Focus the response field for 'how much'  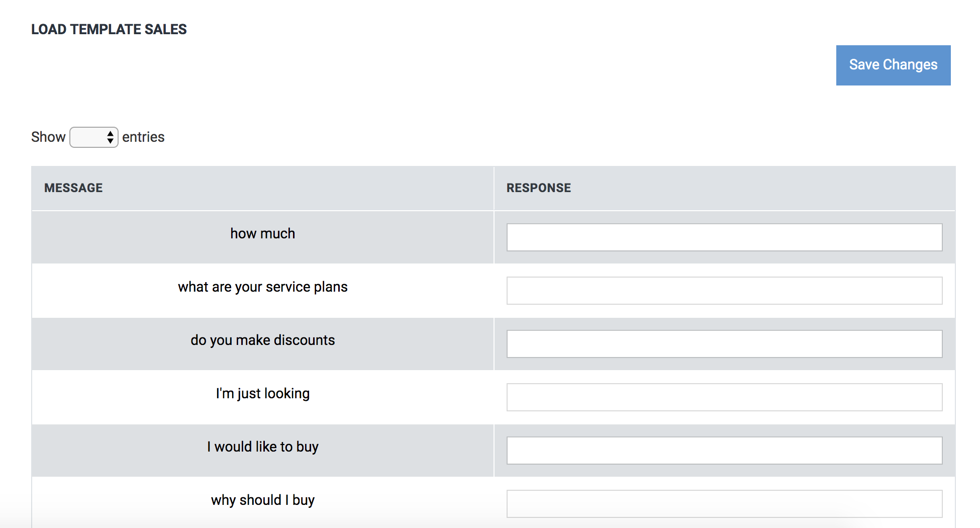pos(724,237)
